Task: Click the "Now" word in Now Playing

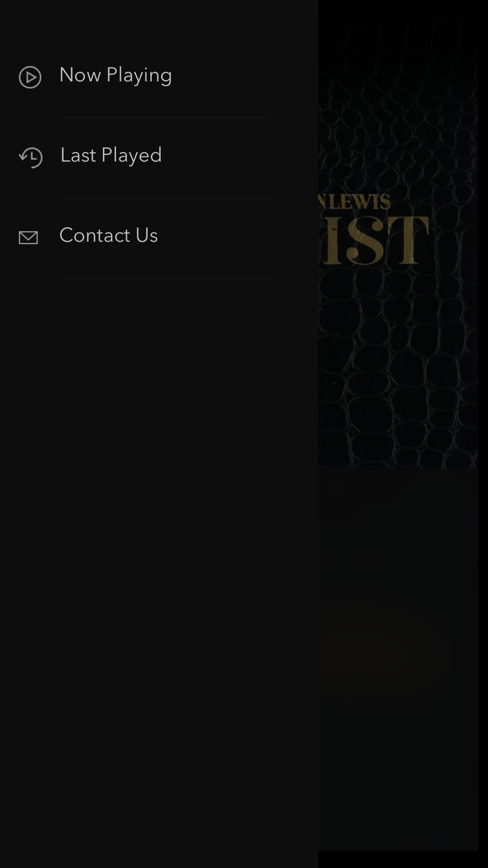Action: pos(80,75)
